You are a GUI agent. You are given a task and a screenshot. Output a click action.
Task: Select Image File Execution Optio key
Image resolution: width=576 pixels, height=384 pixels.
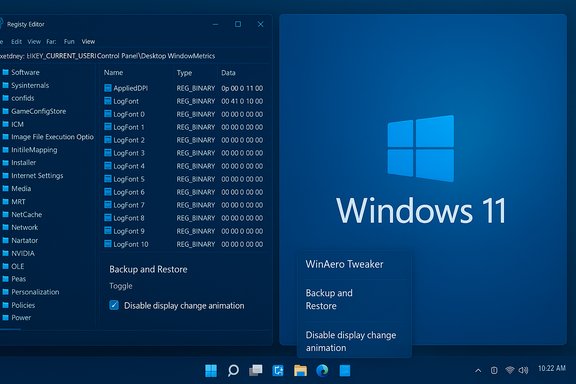tap(52, 137)
